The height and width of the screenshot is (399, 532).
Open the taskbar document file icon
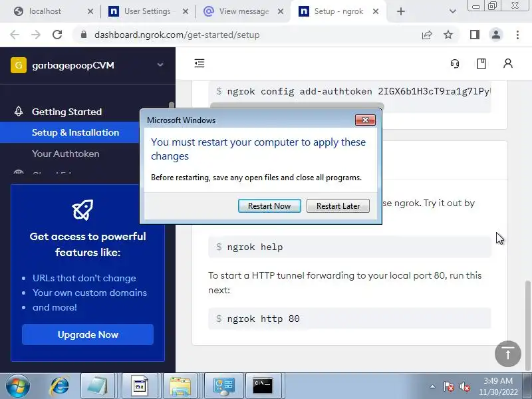[140, 386]
